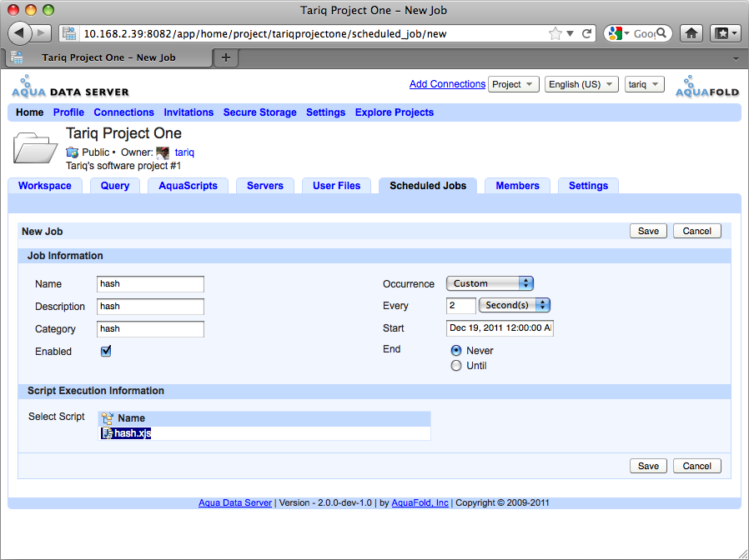Click the Google search input field
749x560 pixels.
[644, 33]
